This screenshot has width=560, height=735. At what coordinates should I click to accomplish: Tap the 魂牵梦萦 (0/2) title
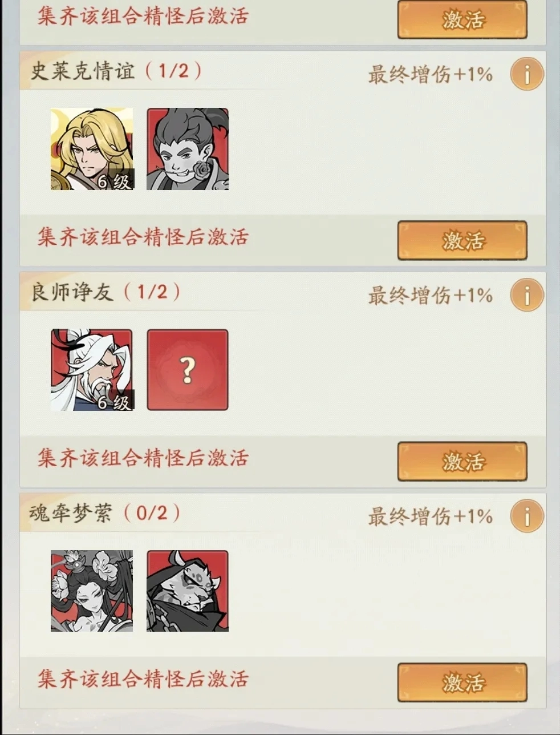tap(105, 512)
